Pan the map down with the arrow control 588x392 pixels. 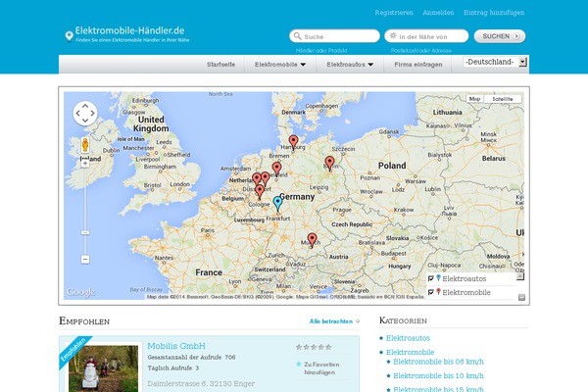85,121
